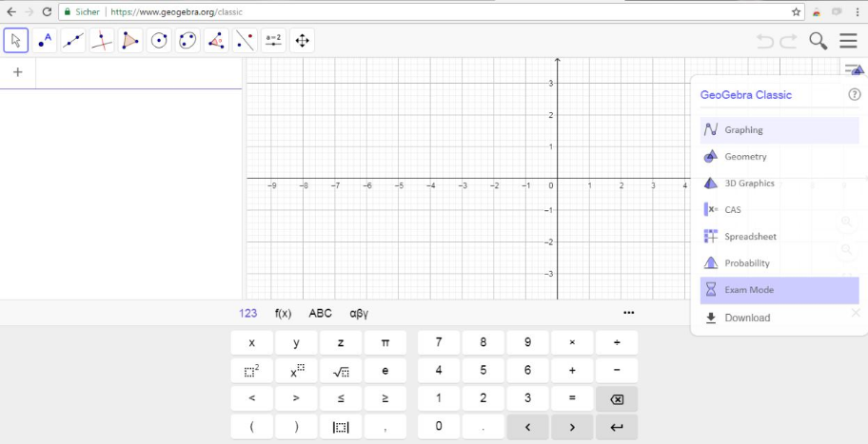Choose Graphing perspective
This screenshot has height=444, width=868.
coord(779,130)
